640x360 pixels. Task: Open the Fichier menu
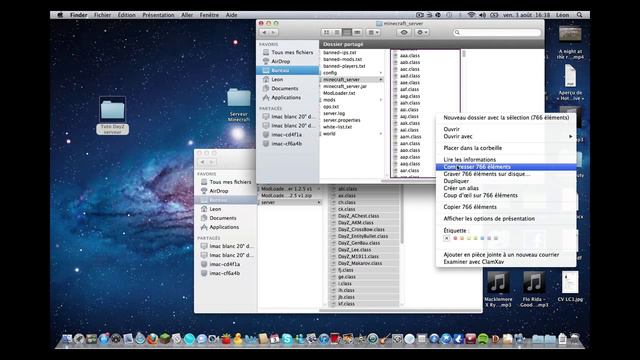pos(102,15)
